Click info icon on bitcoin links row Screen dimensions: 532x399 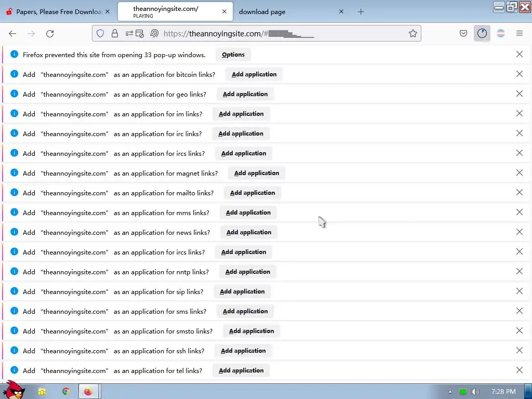click(14, 74)
